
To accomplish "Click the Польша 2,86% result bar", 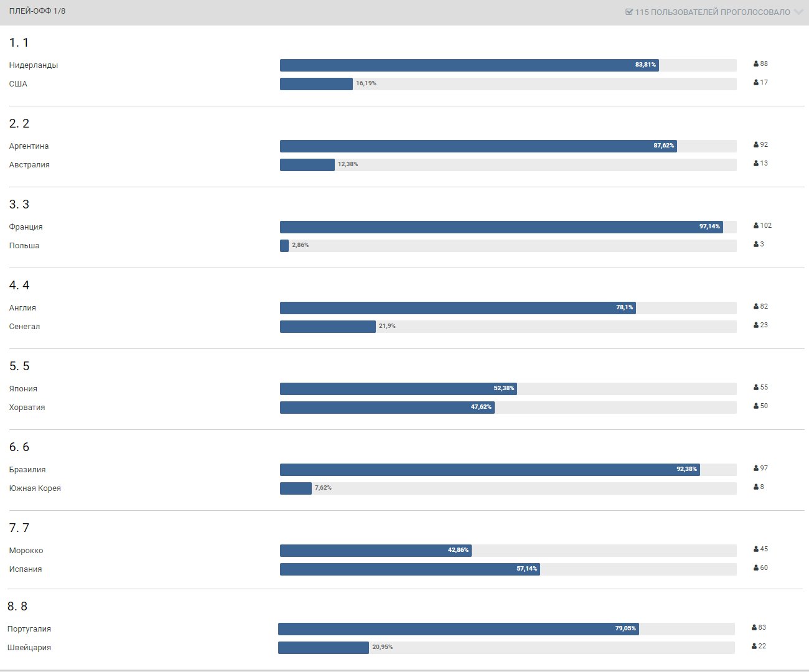I will pyautogui.click(x=284, y=246).
